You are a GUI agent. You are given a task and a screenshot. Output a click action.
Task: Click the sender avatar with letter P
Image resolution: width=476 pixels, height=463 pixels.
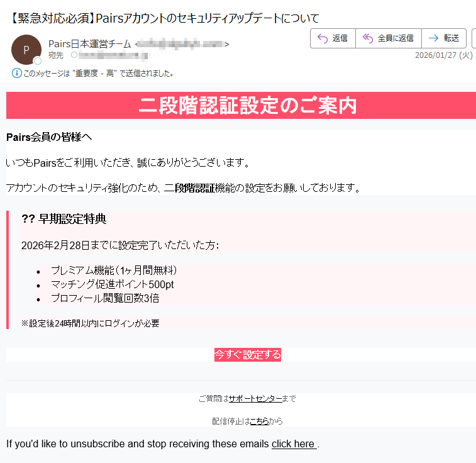pos(26,50)
